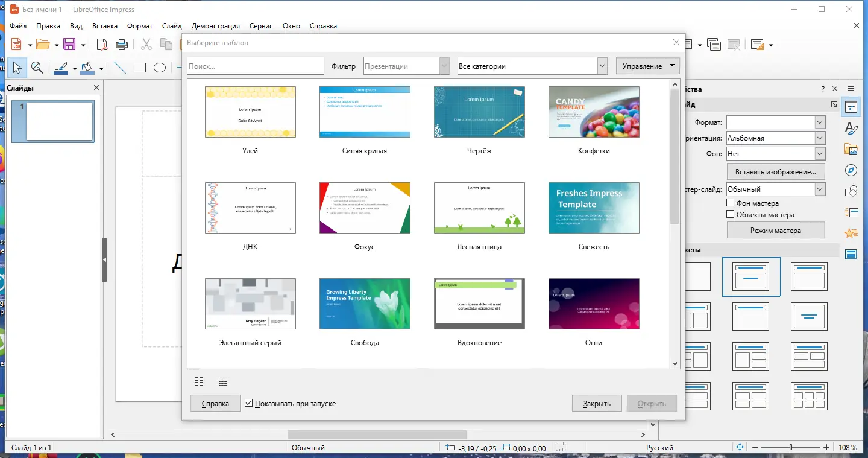The width and height of the screenshot is (868, 458).
Task: Close the template dialog with X
Action: (x=676, y=43)
